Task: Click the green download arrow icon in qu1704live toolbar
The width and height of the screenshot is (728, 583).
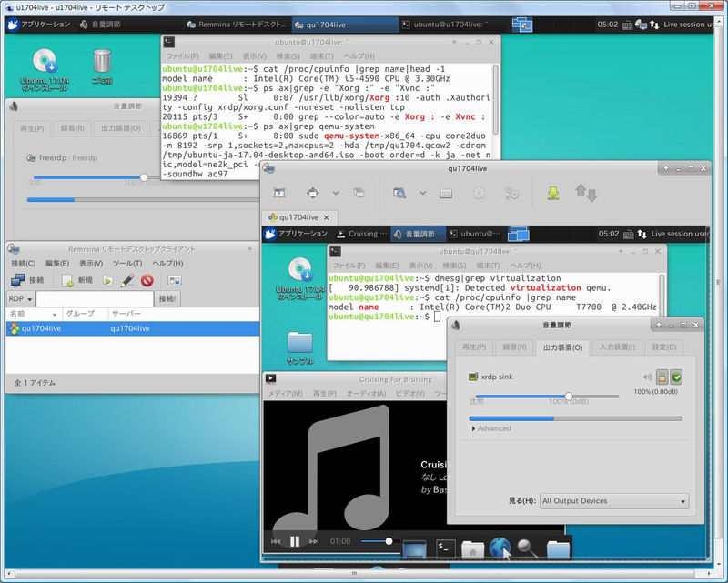Action: pyautogui.click(x=552, y=193)
